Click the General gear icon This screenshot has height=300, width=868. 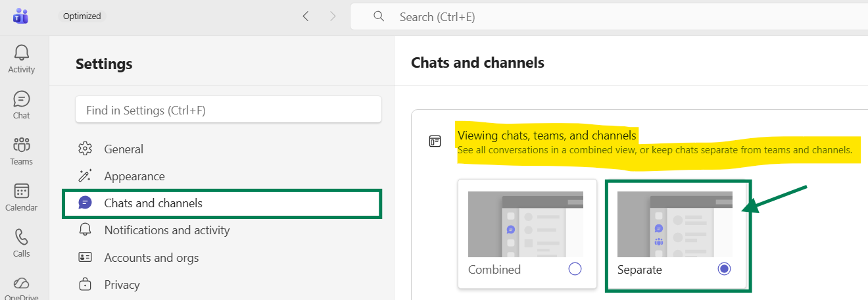pos(85,149)
